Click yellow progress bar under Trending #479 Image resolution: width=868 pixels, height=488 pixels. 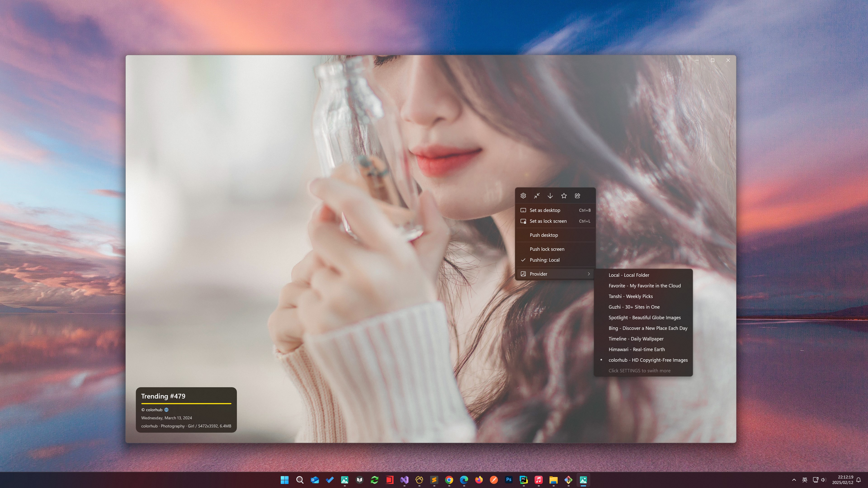click(186, 404)
